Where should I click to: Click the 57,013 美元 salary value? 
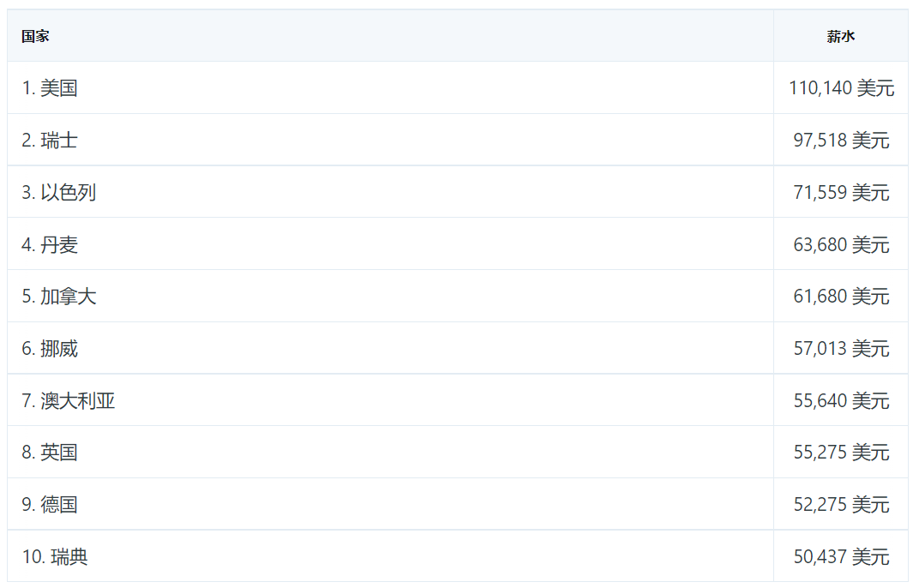[841, 348]
